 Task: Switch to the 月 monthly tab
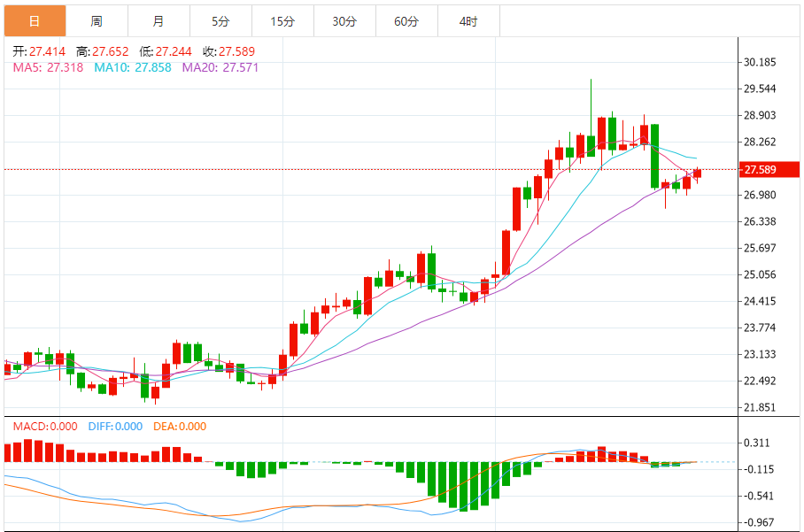pyautogui.click(x=159, y=21)
